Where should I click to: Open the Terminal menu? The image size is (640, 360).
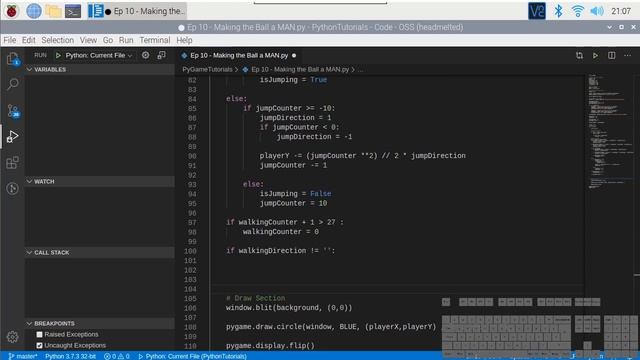[x=155, y=40]
